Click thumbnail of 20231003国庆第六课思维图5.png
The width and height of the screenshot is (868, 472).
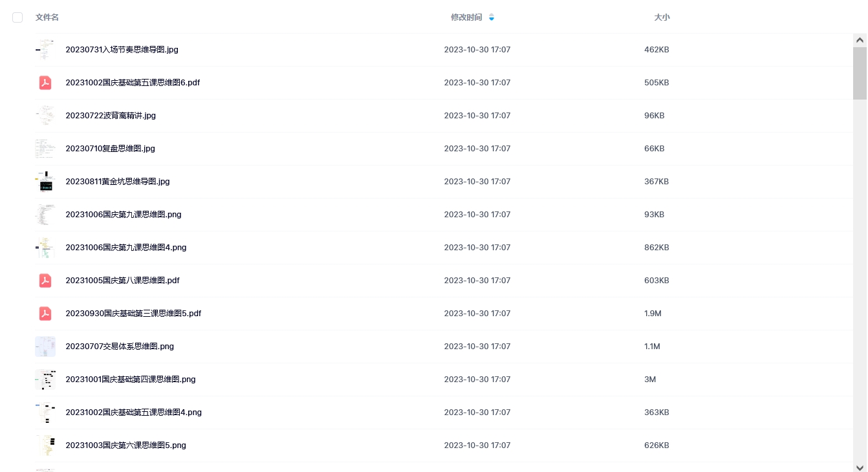tap(45, 445)
